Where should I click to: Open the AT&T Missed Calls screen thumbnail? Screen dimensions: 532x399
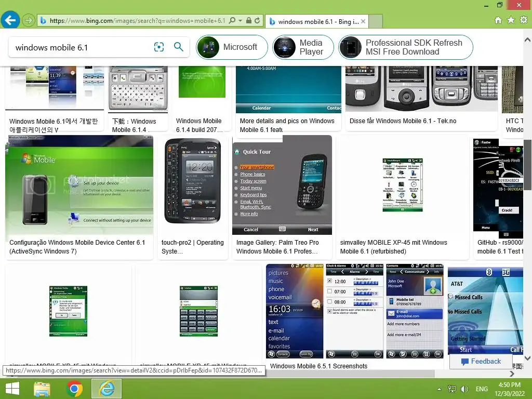click(x=486, y=311)
